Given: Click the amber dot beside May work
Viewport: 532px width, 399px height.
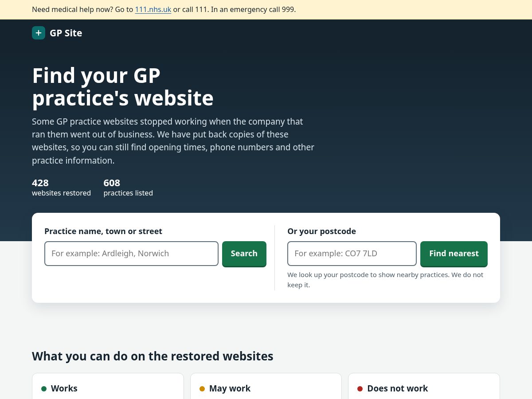Looking at the screenshot, I should point(202,389).
